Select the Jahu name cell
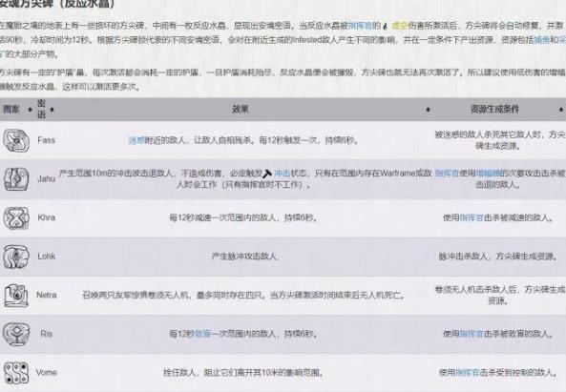This screenshot has width=566, height=392. [x=46, y=179]
